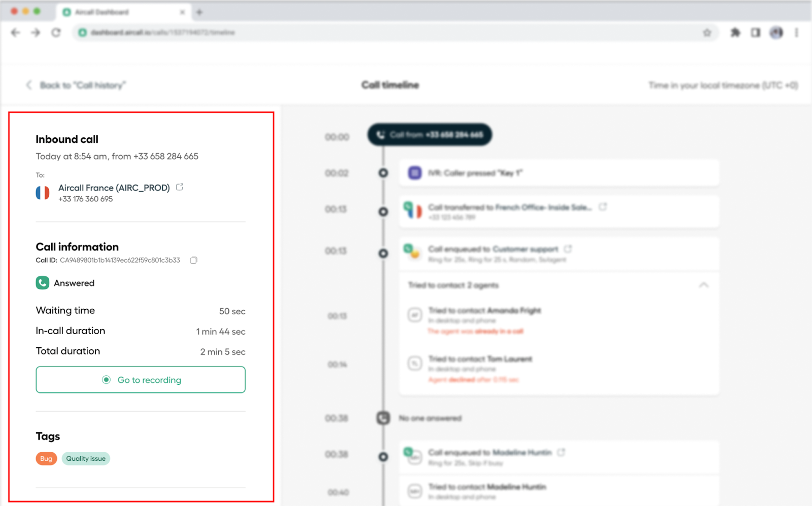Collapse the Tried to contact 2 agents section
812x506 pixels.
tap(703, 285)
